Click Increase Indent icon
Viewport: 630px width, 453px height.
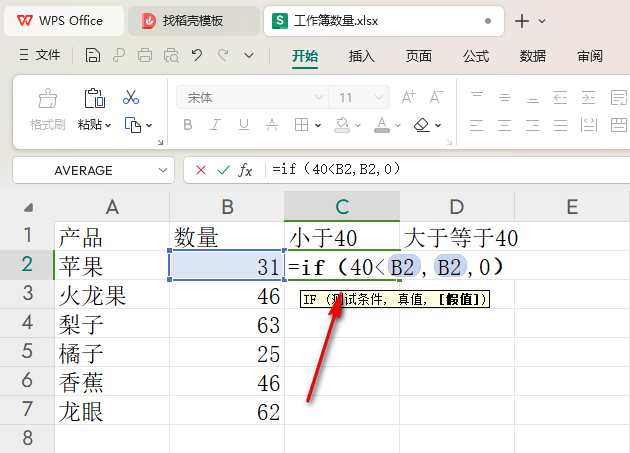pyautogui.click(x=588, y=97)
